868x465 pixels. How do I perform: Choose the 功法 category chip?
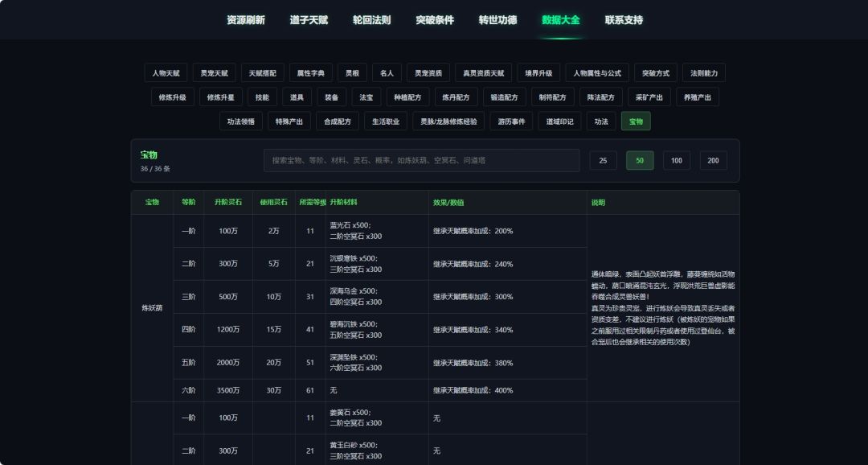click(x=601, y=121)
